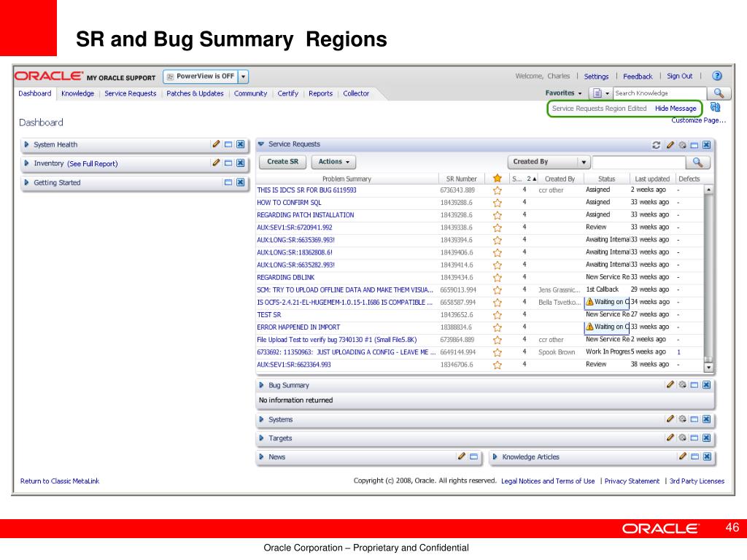This screenshot has width=747, height=560.
Task: Click the Sign Out link
Action: point(679,76)
